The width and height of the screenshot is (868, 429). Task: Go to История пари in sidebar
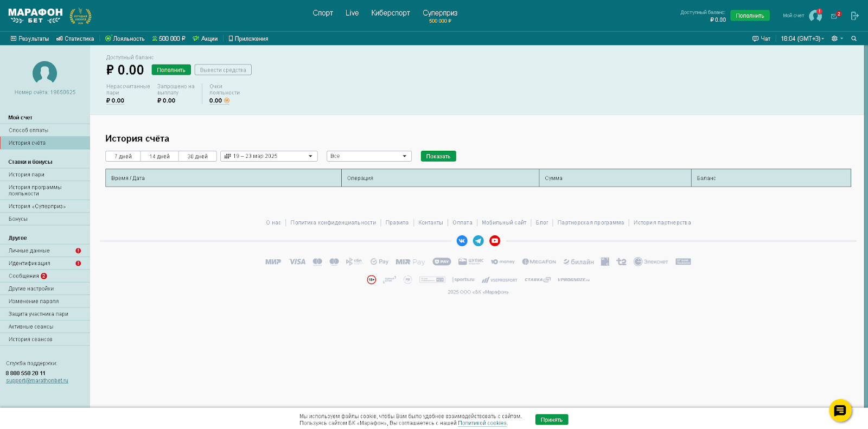click(27, 175)
